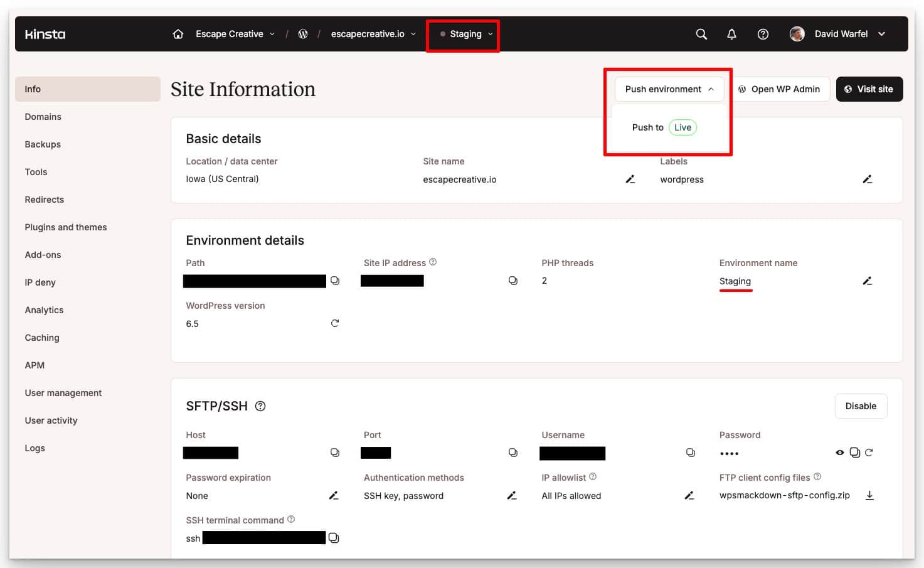
Task: Go to the home icon in breadcrumb
Action: click(178, 34)
